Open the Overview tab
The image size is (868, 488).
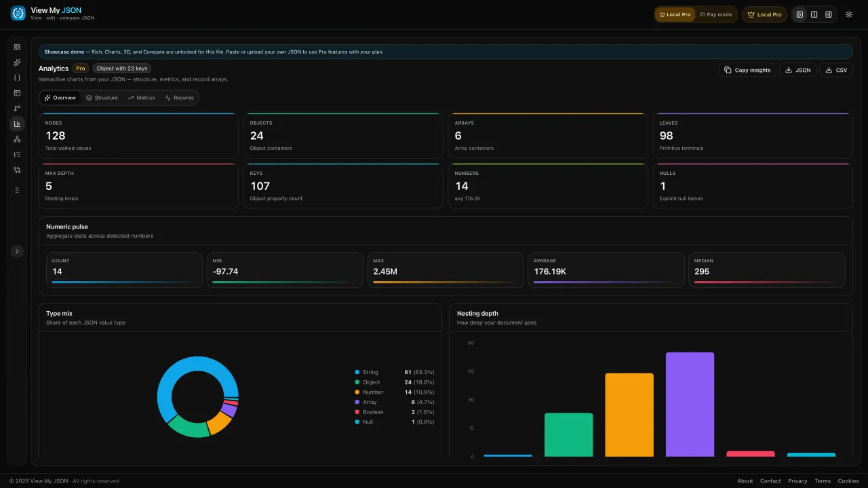[60, 98]
